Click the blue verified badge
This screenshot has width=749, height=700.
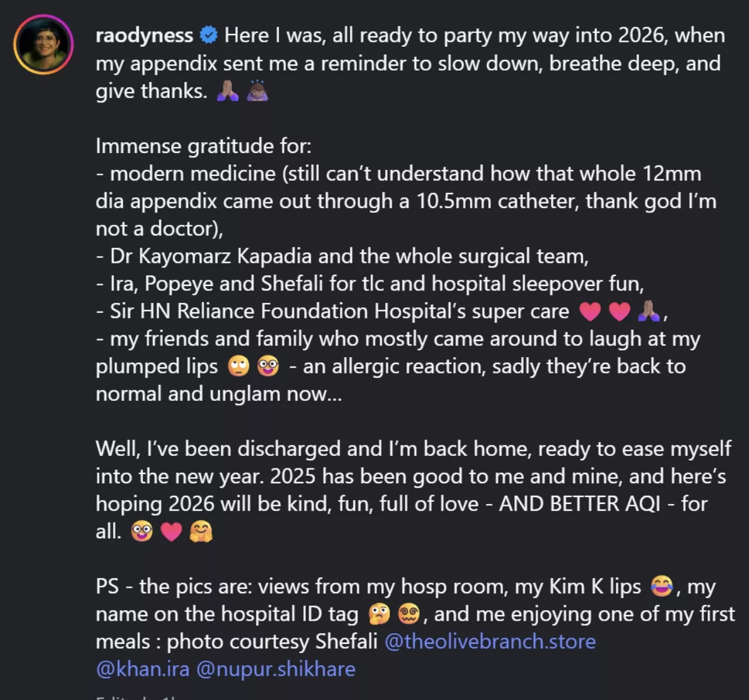pos(208,36)
